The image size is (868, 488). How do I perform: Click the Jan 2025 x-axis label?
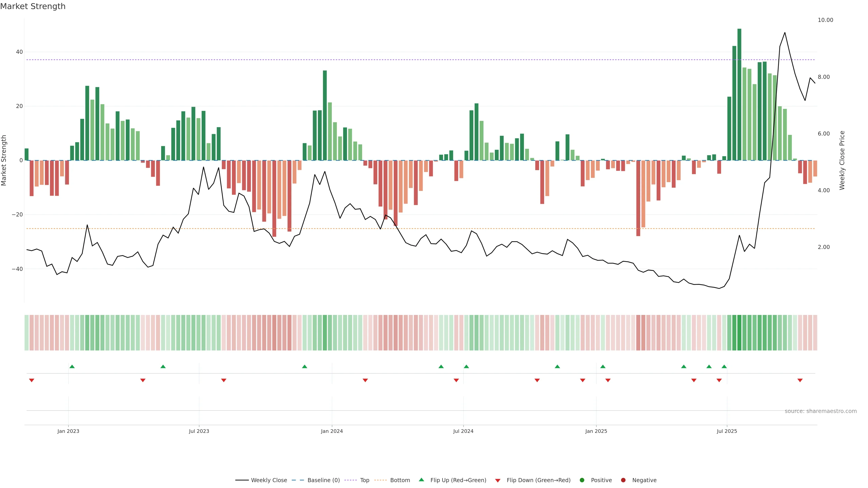tap(596, 431)
